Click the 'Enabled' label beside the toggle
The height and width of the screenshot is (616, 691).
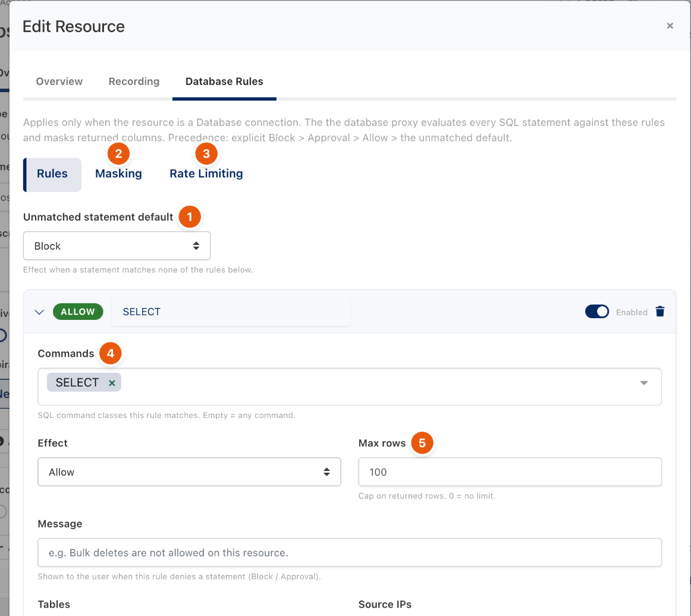click(x=632, y=312)
